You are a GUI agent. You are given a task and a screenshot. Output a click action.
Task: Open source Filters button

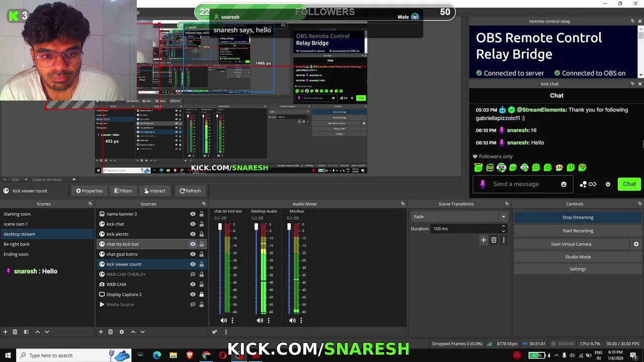point(123,191)
